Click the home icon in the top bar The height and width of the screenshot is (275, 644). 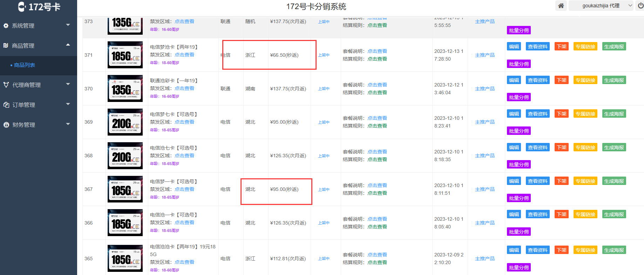[561, 6]
